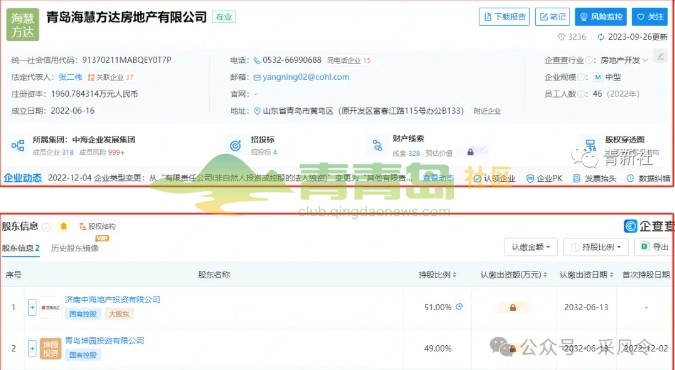The height and width of the screenshot is (370, 675).
Task: Click the 大股东 tag
Action: click(x=119, y=314)
